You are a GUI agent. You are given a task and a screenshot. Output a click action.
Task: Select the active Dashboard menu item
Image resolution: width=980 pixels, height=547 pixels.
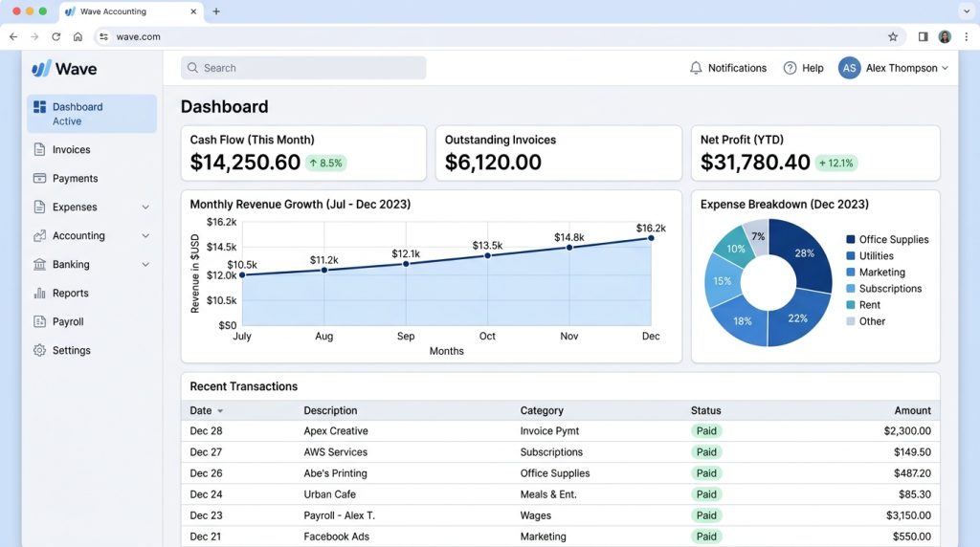(92, 114)
